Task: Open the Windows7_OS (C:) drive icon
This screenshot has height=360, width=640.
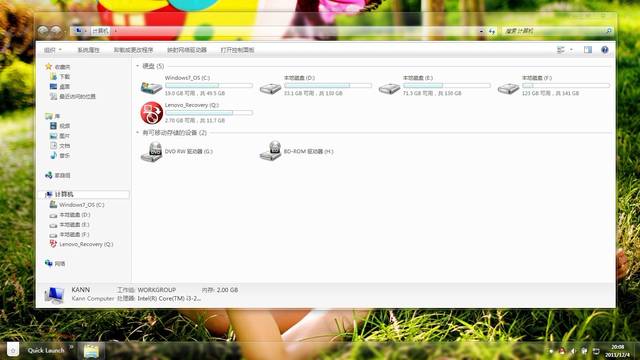Action: pyautogui.click(x=151, y=87)
